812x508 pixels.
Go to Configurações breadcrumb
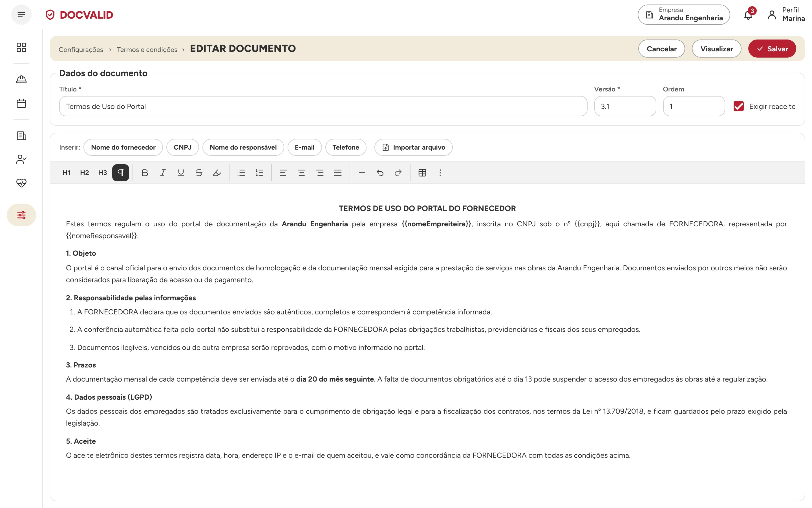tap(81, 50)
